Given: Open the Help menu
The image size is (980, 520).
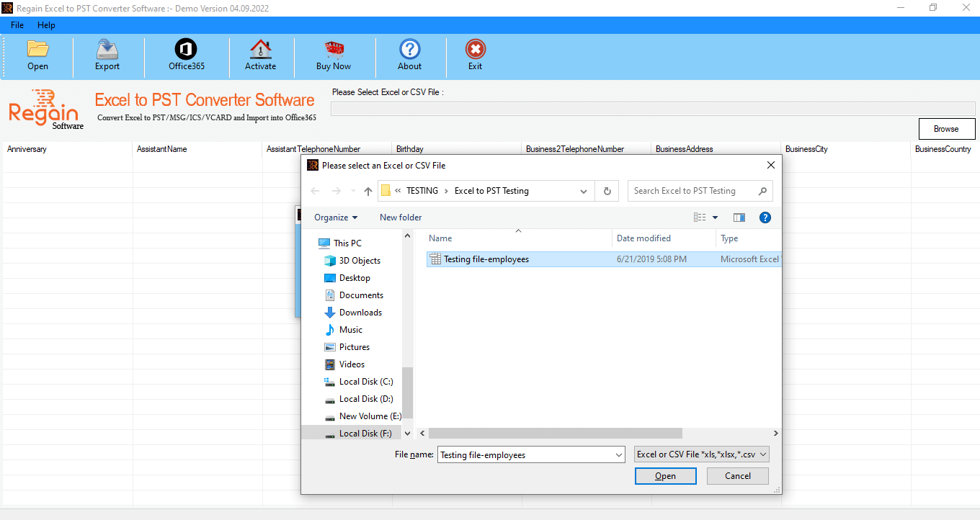Looking at the screenshot, I should point(46,24).
